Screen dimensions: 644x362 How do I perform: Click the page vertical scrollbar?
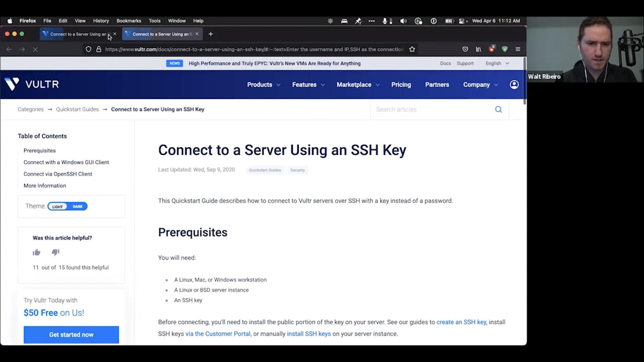[x=524, y=80]
